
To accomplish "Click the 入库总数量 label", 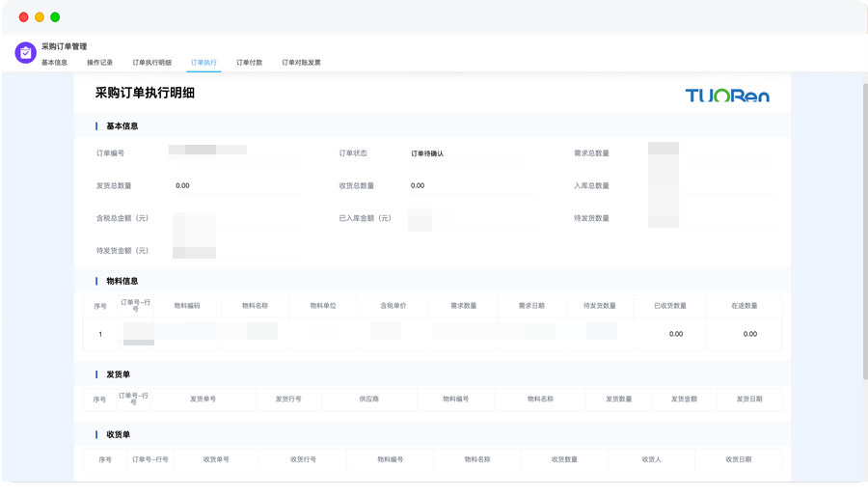I will pyautogui.click(x=592, y=186).
